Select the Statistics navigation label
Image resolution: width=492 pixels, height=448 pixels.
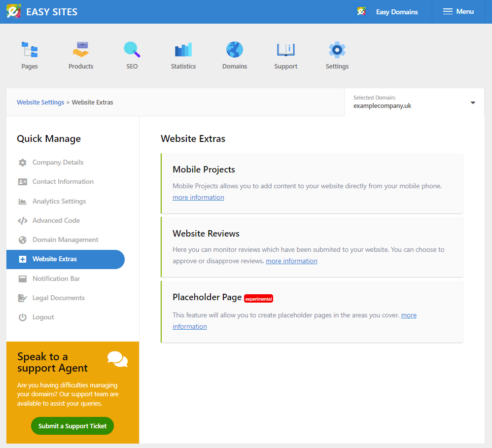pyautogui.click(x=183, y=67)
